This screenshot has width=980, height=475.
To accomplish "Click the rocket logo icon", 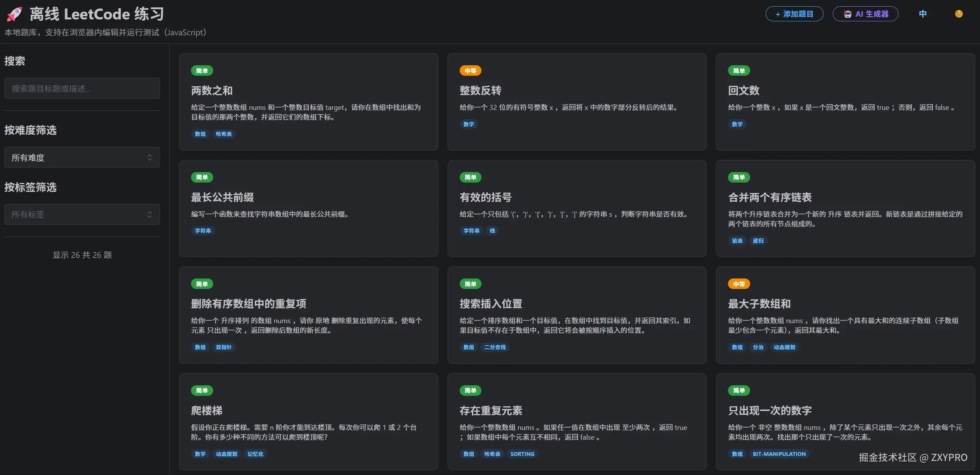I will click(x=15, y=13).
